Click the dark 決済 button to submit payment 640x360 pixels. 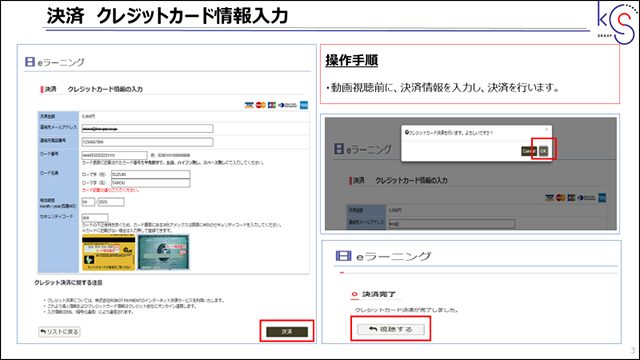(287, 331)
